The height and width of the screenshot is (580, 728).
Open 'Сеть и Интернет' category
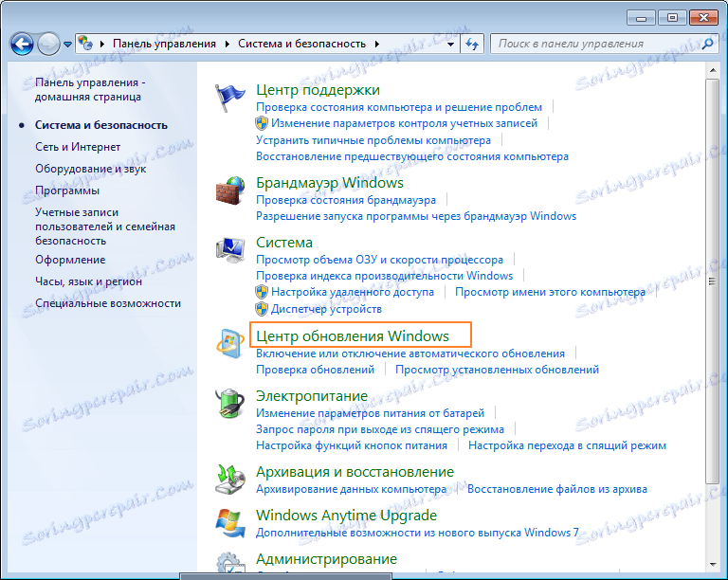pyautogui.click(x=78, y=147)
